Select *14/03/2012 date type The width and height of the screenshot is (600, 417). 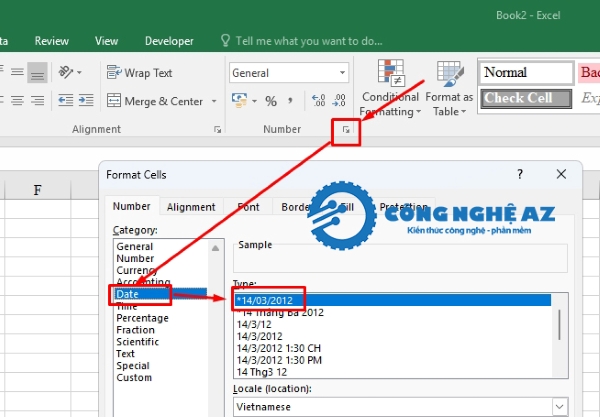click(393, 300)
